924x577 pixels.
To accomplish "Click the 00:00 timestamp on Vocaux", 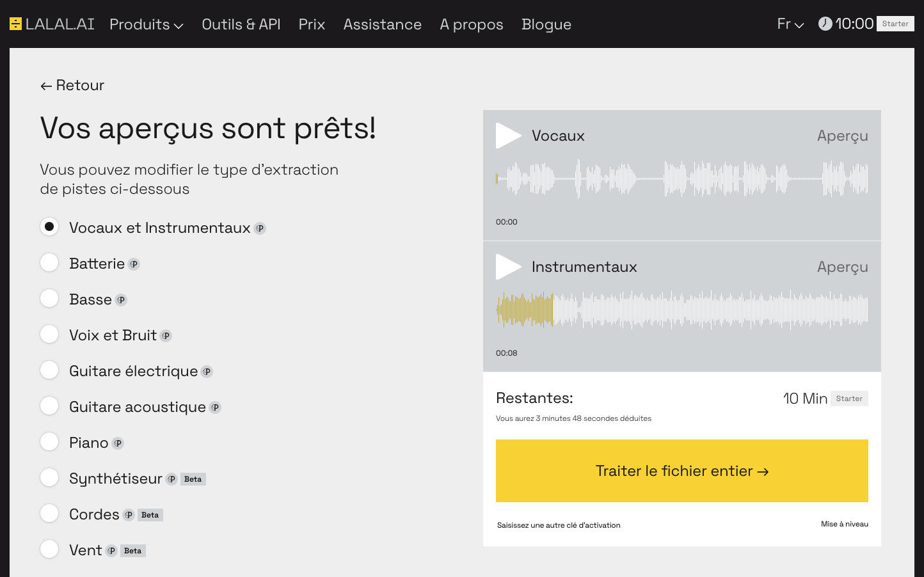I will coord(507,222).
